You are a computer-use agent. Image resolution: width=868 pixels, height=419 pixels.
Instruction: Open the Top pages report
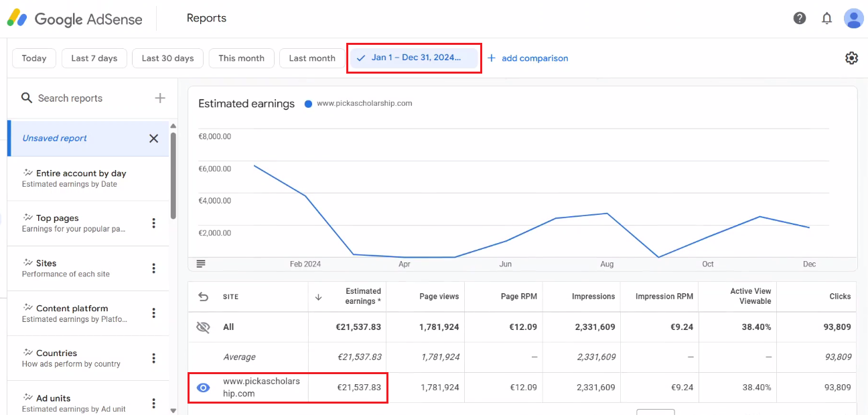coord(88,224)
